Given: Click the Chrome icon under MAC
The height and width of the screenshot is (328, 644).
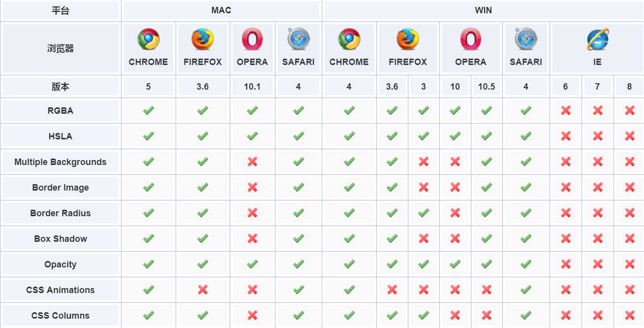Looking at the screenshot, I should pos(148,39).
